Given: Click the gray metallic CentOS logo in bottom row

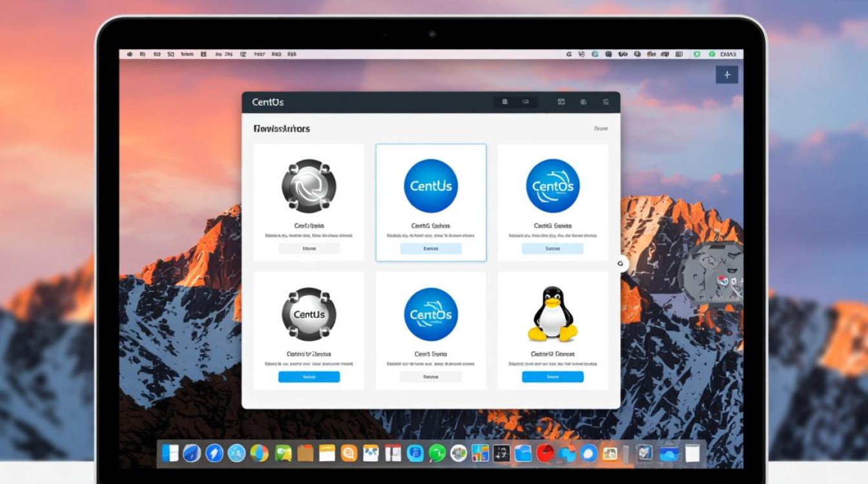Looking at the screenshot, I should 309,314.
